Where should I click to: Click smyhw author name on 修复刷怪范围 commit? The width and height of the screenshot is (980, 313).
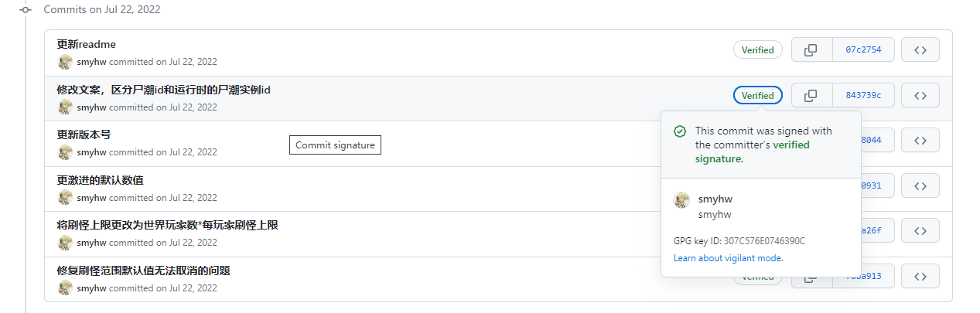[x=91, y=288]
